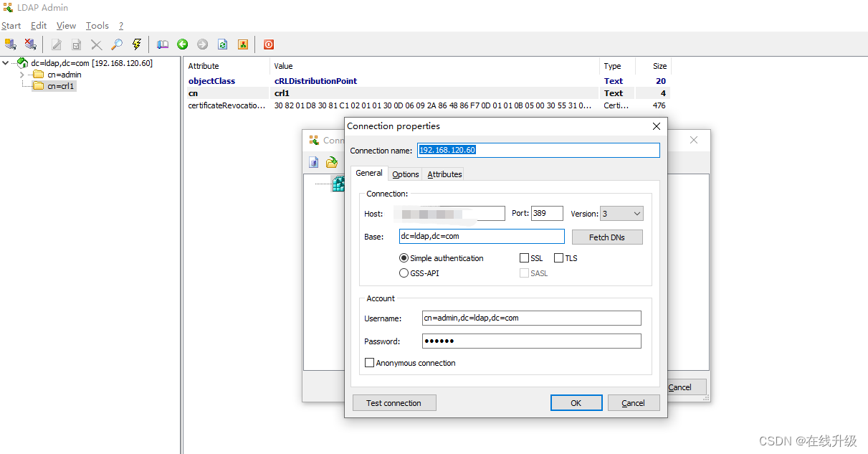Click Fetch DNs button
Image resolution: width=868 pixels, height=454 pixels.
click(606, 237)
